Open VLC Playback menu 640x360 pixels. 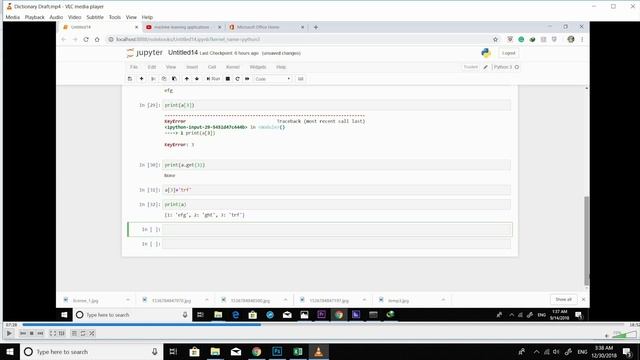coord(34,17)
